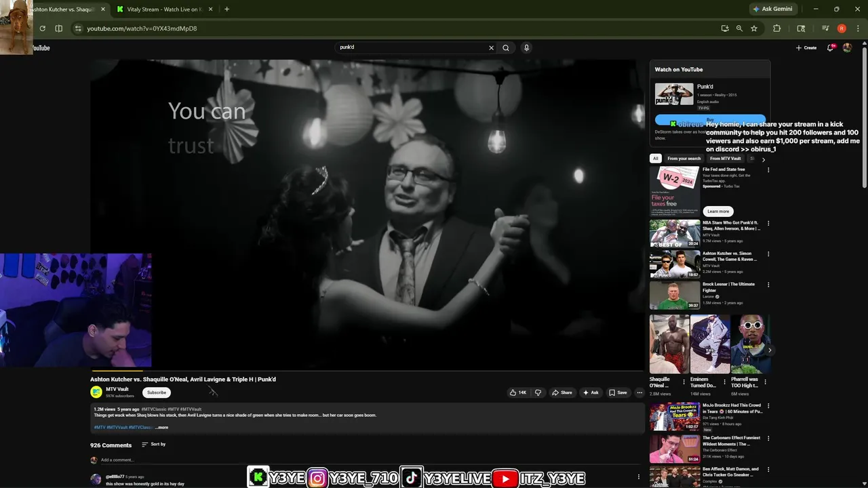Click the Ask button below video
The image size is (868, 488).
pos(591,392)
